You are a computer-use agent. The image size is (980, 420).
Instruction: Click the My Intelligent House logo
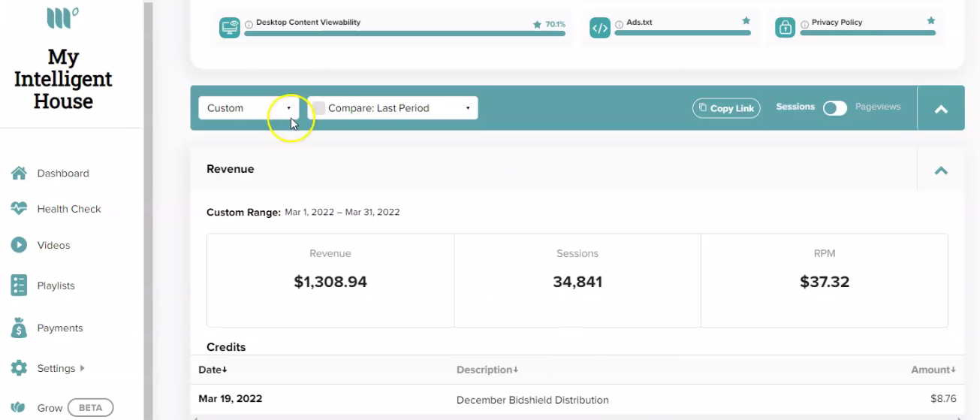(x=63, y=60)
